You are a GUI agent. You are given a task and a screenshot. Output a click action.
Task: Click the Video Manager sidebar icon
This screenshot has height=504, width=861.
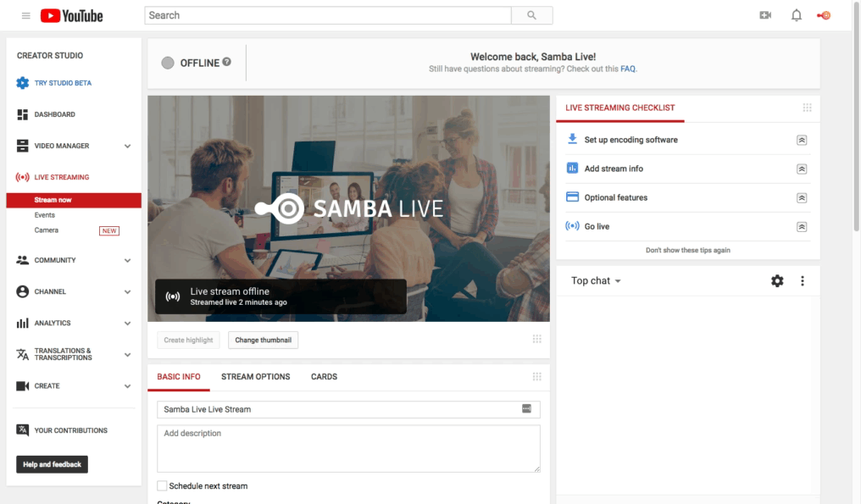coord(23,146)
